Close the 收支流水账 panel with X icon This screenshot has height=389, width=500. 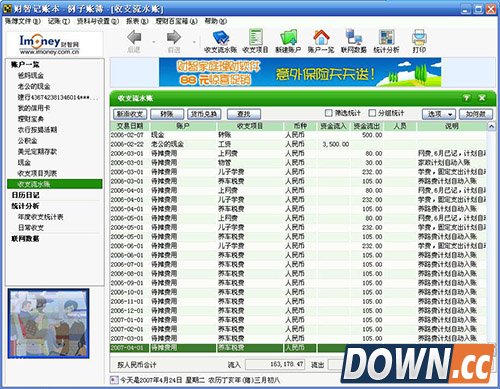pyautogui.click(x=482, y=98)
